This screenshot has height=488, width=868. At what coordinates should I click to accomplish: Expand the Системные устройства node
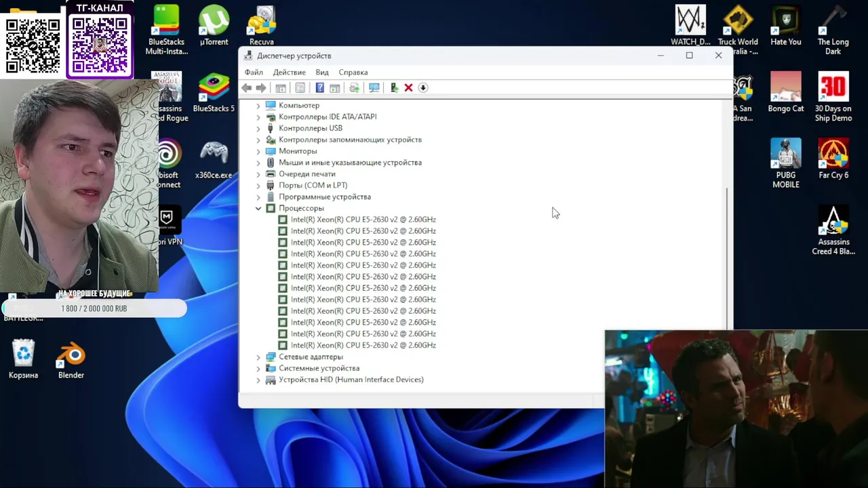pos(258,369)
